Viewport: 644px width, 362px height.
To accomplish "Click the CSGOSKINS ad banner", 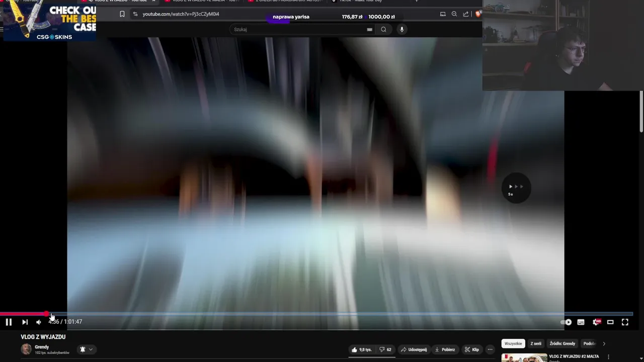I will (49, 21).
